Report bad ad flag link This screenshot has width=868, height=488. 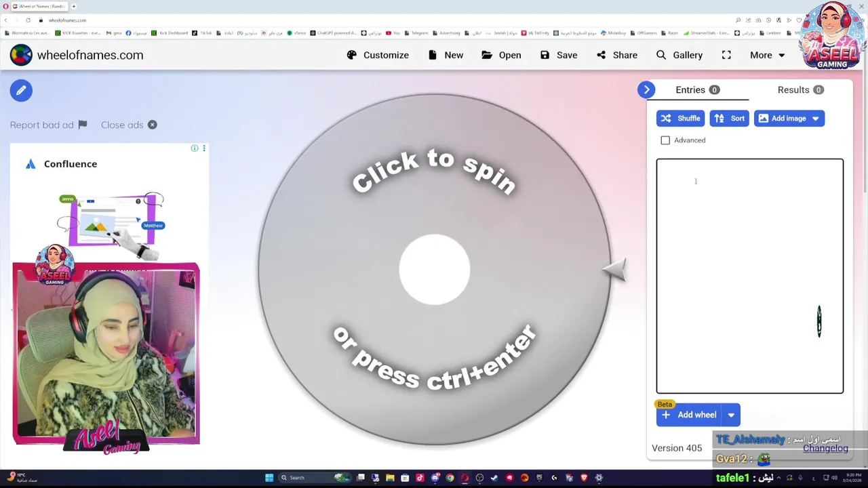[48, 125]
